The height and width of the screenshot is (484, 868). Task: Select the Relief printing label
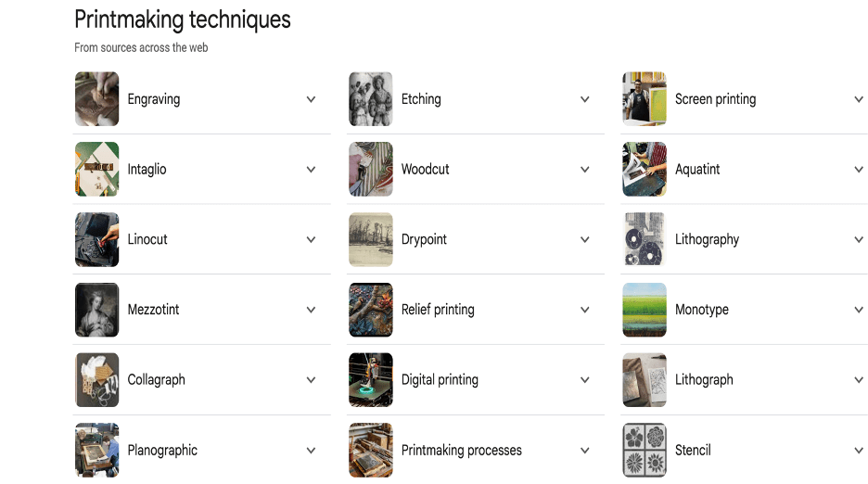pyautogui.click(x=438, y=310)
